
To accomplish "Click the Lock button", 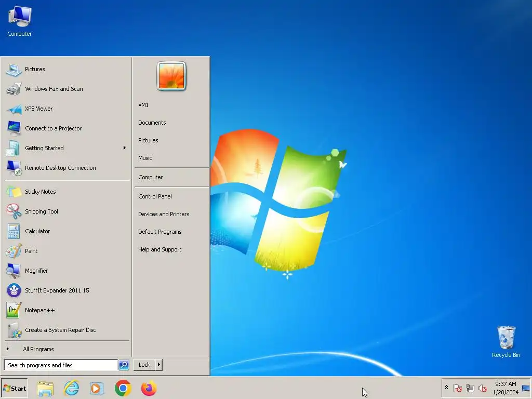I will 144,365.
